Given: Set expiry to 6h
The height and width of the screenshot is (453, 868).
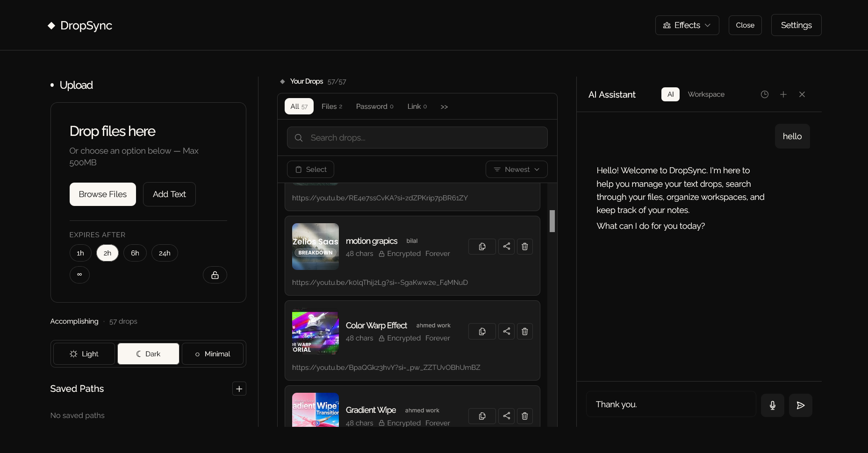Looking at the screenshot, I should (135, 253).
